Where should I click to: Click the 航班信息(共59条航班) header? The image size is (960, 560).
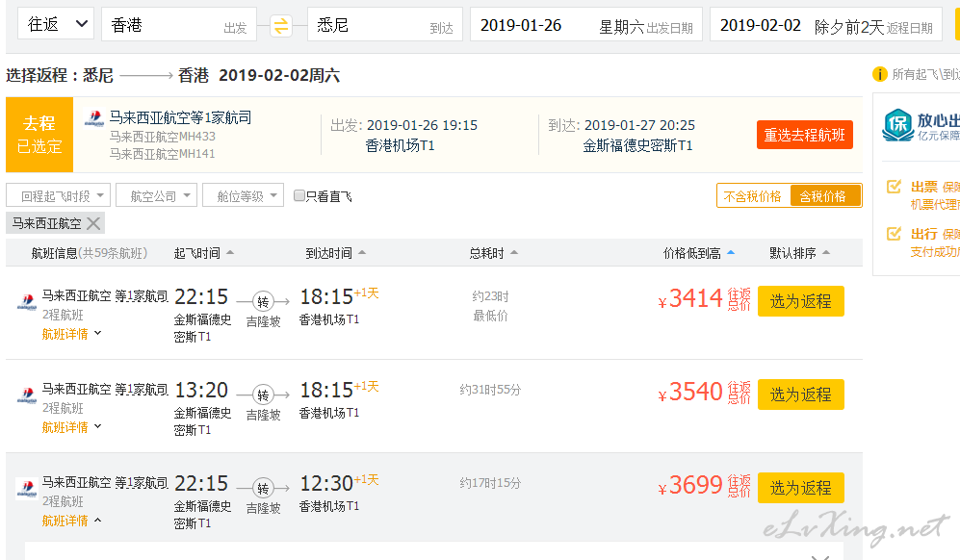coord(90,253)
